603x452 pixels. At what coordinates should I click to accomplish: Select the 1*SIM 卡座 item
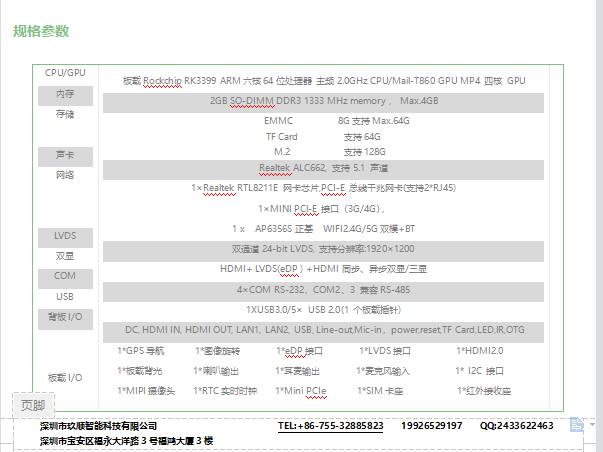pyautogui.click(x=380, y=391)
